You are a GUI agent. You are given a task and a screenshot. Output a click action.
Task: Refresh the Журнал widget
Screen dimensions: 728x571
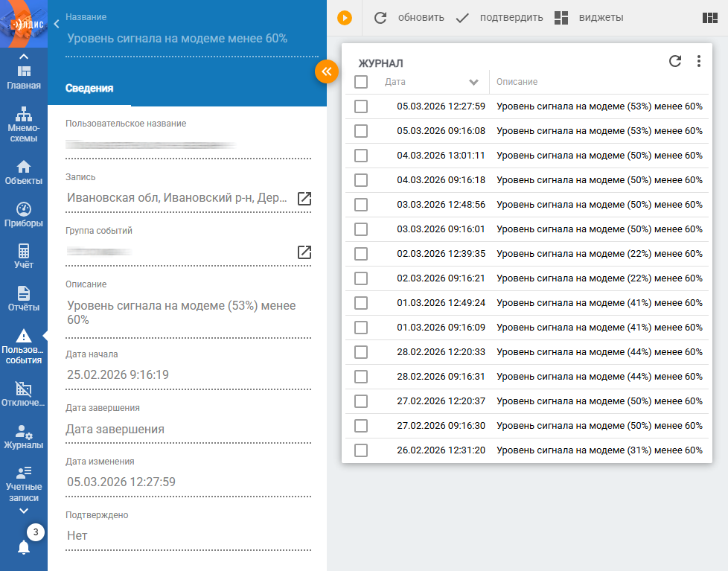675,62
